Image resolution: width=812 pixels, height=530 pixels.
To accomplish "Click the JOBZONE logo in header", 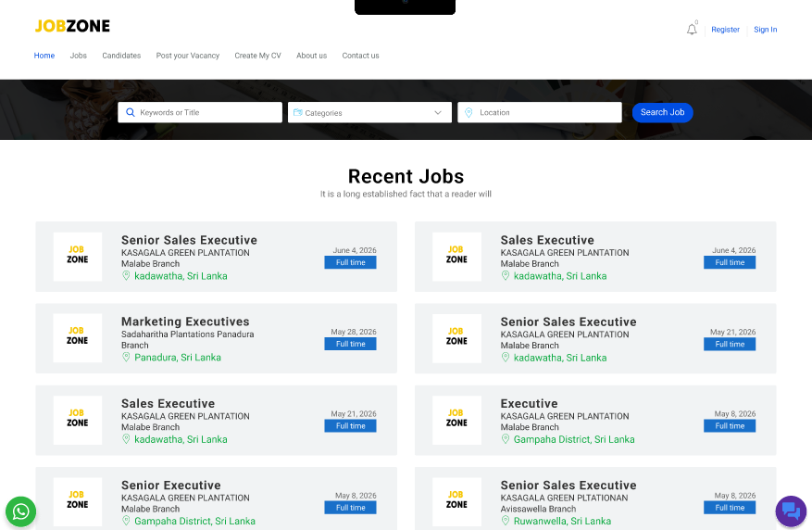I will coord(72,26).
